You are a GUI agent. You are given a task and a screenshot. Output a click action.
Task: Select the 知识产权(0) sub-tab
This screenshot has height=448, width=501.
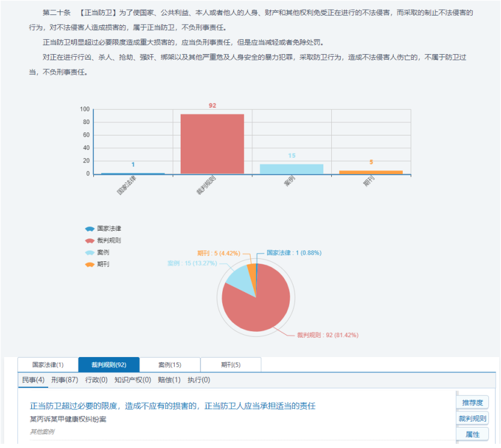(x=132, y=380)
